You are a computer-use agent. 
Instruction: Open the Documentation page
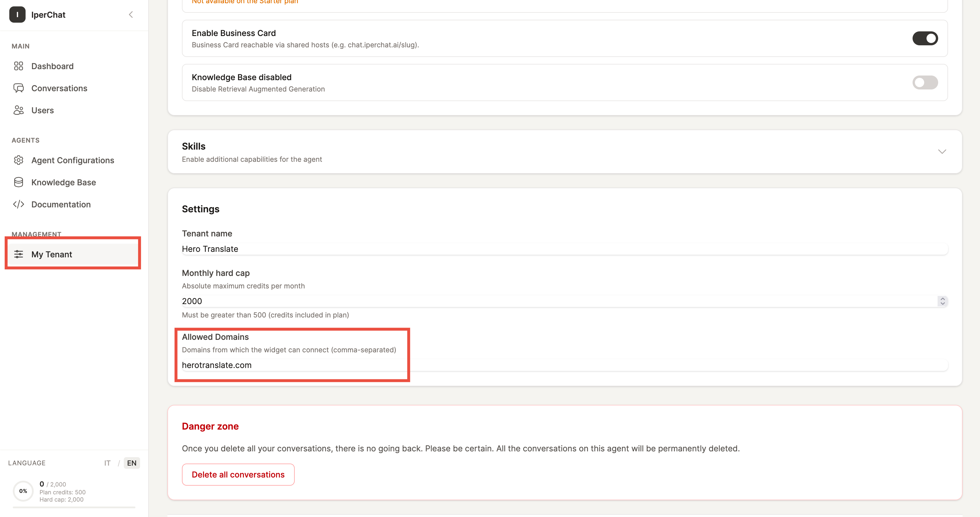(61, 204)
